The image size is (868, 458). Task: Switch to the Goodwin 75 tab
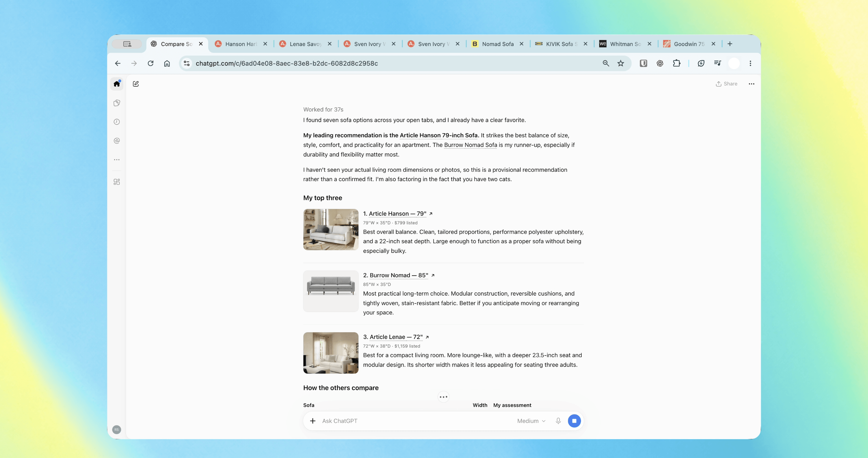click(x=689, y=44)
